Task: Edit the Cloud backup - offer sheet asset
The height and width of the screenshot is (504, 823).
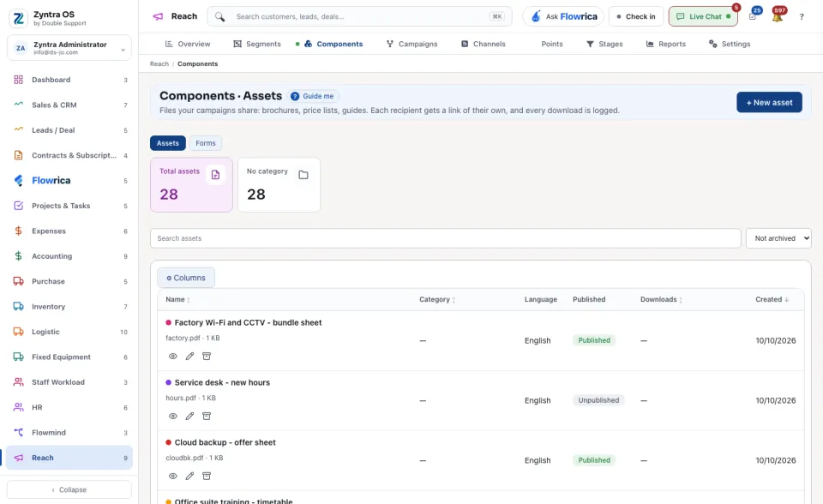Action: click(x=189, y=476)
